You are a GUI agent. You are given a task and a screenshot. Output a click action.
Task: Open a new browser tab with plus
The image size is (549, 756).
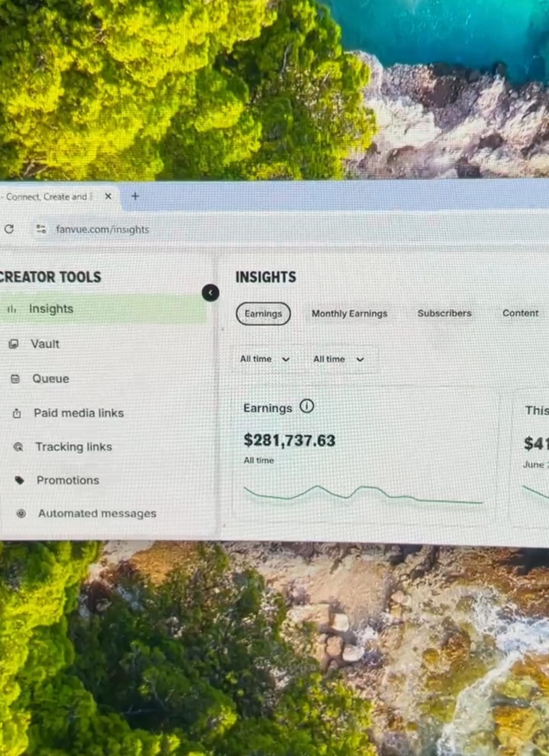point(135,196)
